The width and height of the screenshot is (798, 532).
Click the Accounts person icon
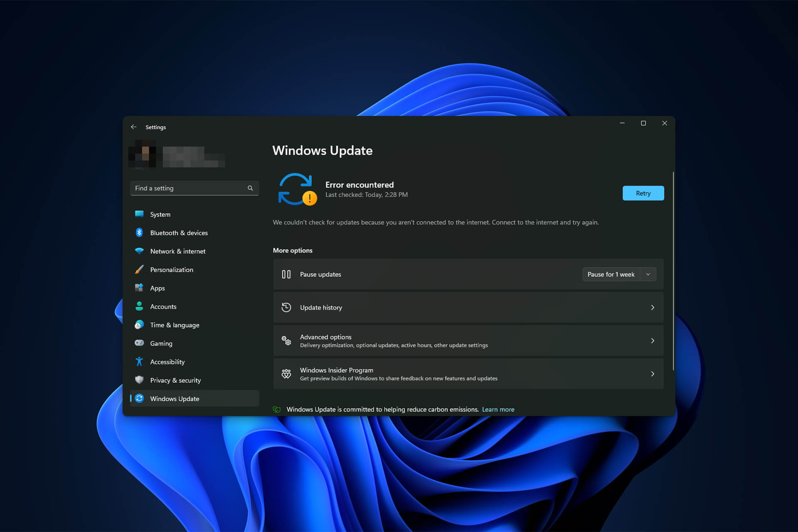139,306
